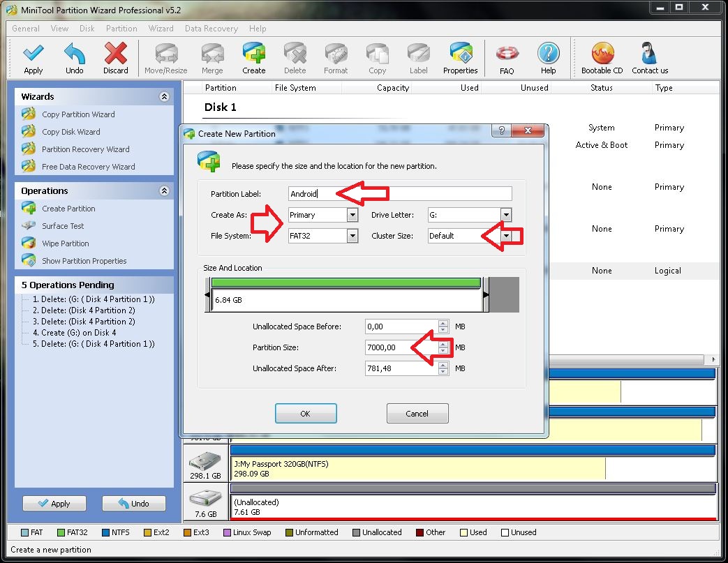Open the Partition menu
This screenshot has width=728, height=563.
(x=121, y=29)
